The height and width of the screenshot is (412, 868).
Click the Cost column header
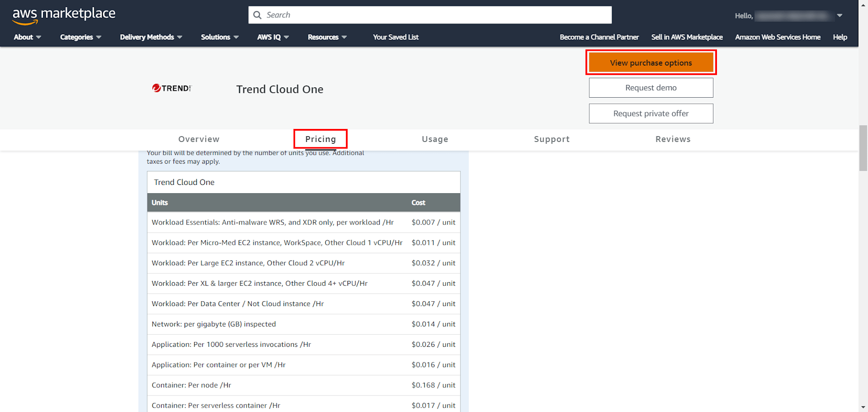tap(418, 203)
